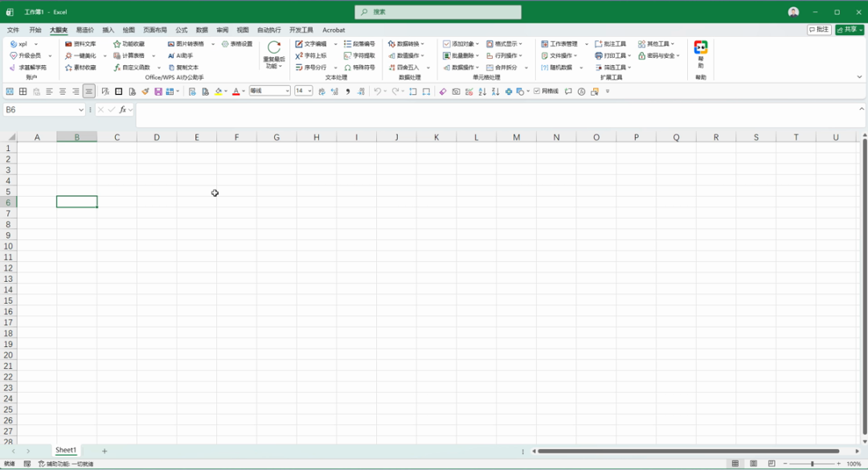The width and height of the screenshot is (868, 470).
Task: Click inside the formula bar input
Action: (x=495, y=109)
